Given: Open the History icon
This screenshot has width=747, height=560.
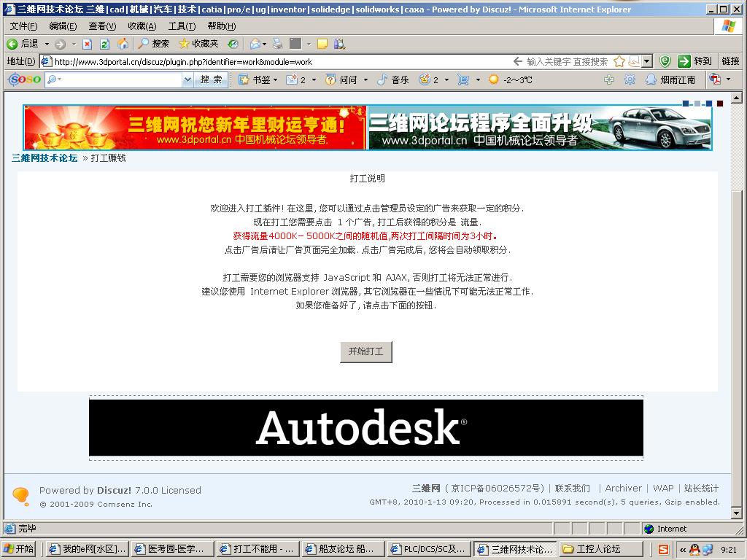Looking at the screenshot, I should click(233, 44).
